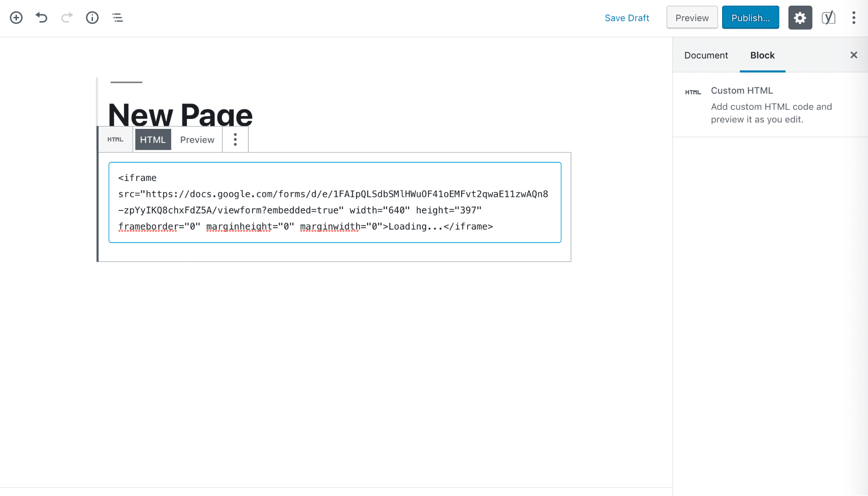Click the Publish button
The width and height of the screenshot is (868, 496).
click(750, 17)
